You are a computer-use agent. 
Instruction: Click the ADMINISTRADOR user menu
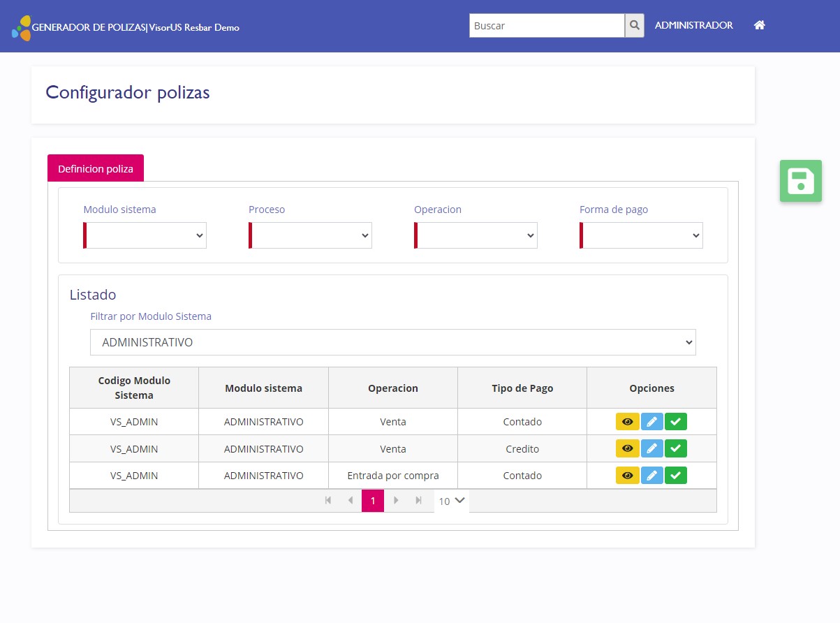(693, 25)
